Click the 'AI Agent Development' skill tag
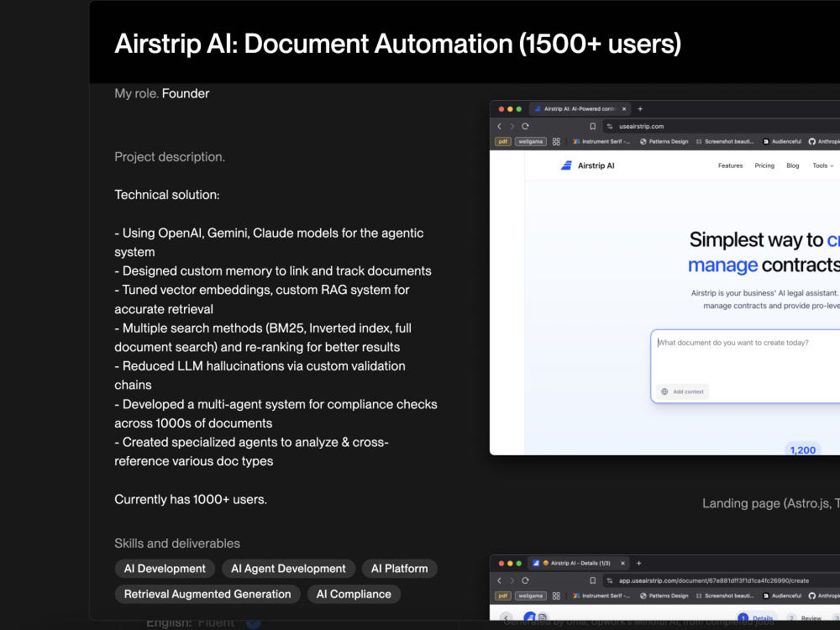Image resolution: width=840 pixels, height=630 pixels. (x=288, y=569)
